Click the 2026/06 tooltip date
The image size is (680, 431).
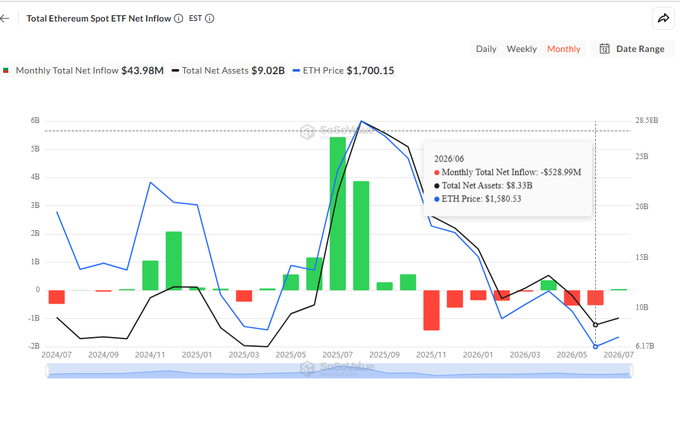coord(449,159)
